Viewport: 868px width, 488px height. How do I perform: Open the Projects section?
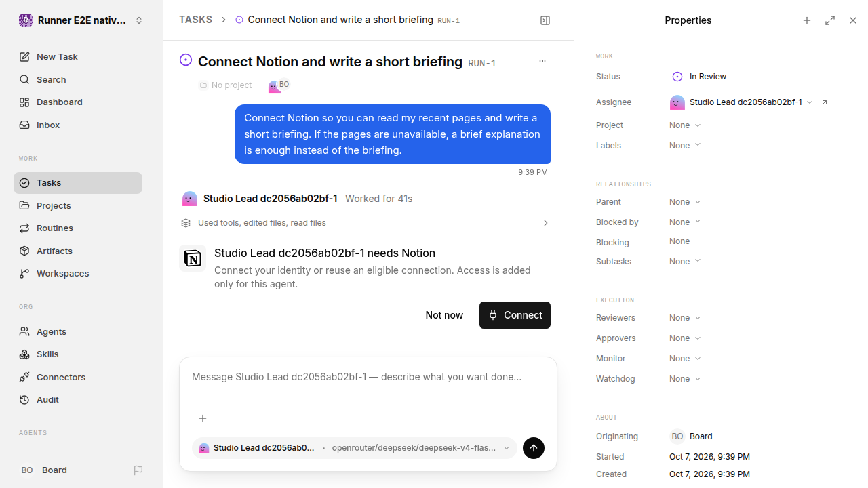coord(78,205)
